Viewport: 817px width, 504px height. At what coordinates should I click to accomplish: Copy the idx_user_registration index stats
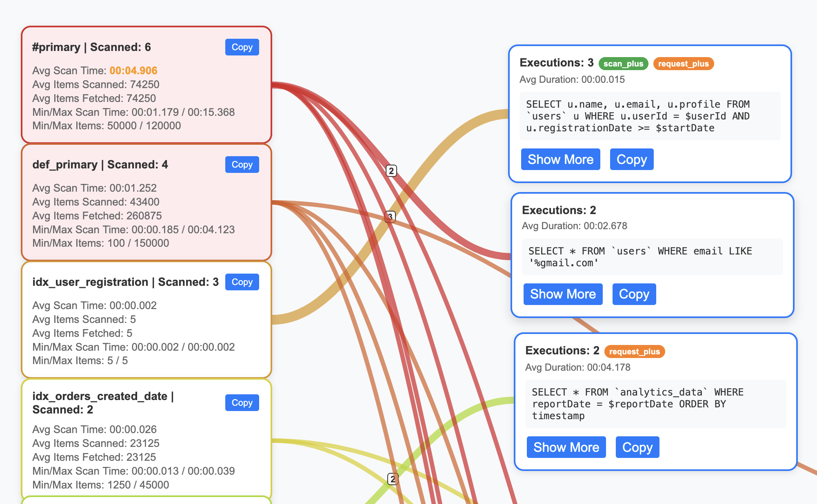coord(242,282)
